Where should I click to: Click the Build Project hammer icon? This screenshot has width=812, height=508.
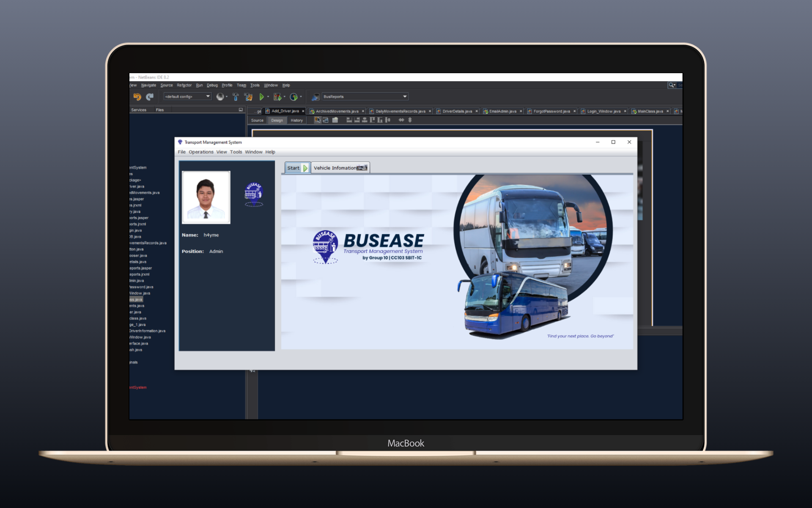tap(236, 97)
